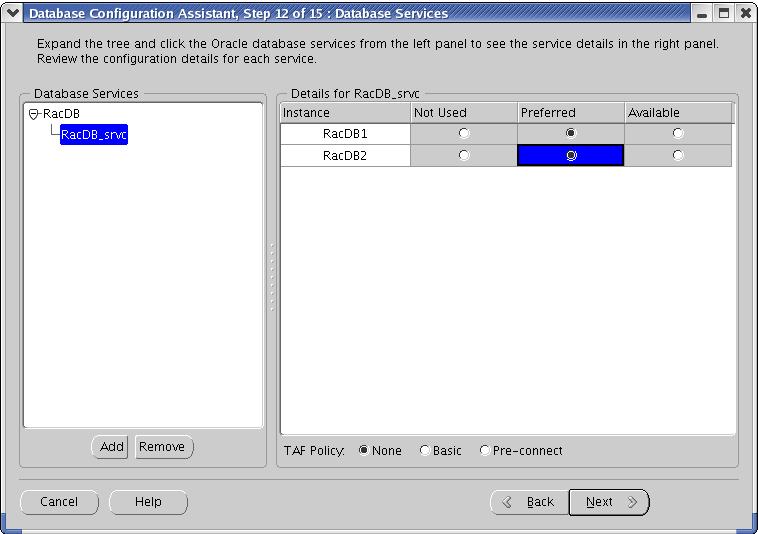Viewport: 758px width, 534px height.
Task: Select Preferred for RacDB2 instance
Action: [571, 155]
